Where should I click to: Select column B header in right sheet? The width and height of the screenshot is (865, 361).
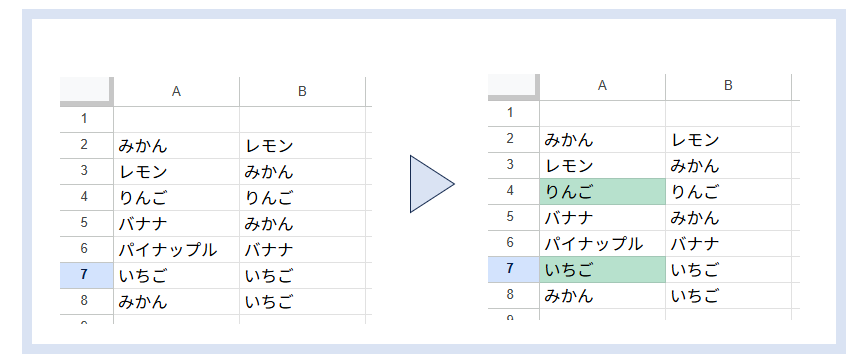pos(728,86)
